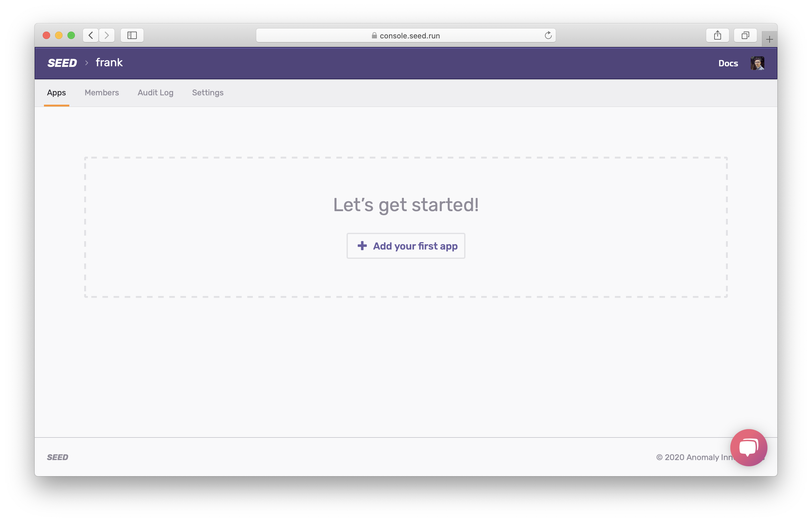Image resolution: width=812 pixels, height=522 pixels.
Task: Click the browser tab overview icon
Action: tap(745, 36)
